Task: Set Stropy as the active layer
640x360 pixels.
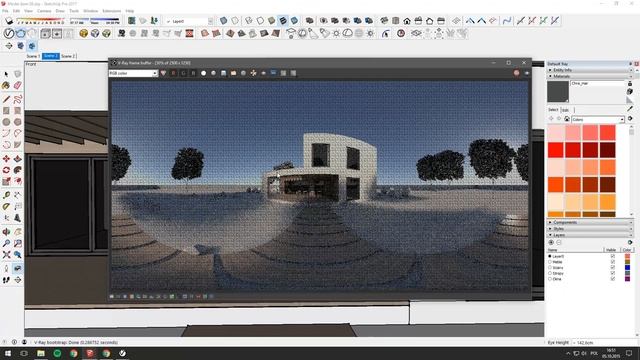Action: [550, 273]
